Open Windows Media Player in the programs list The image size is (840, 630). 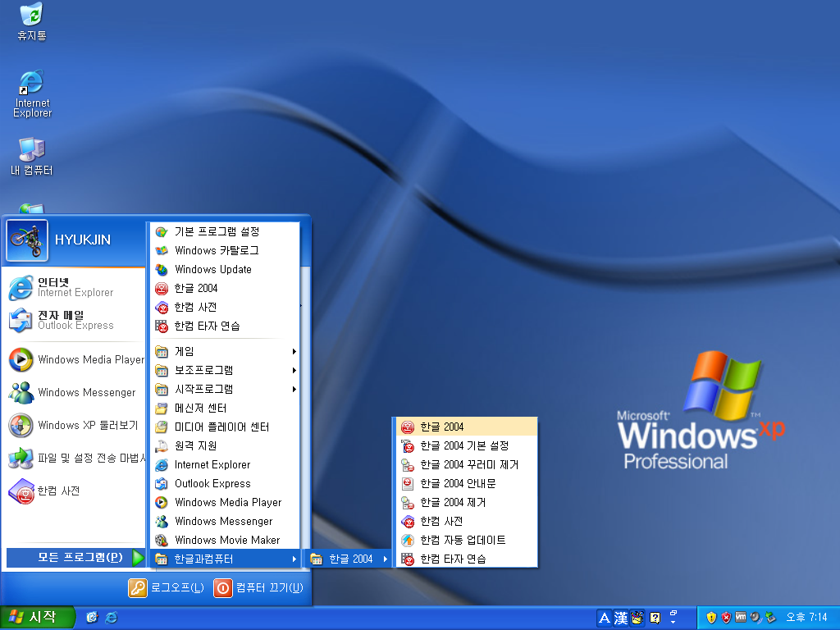point(225,503)
